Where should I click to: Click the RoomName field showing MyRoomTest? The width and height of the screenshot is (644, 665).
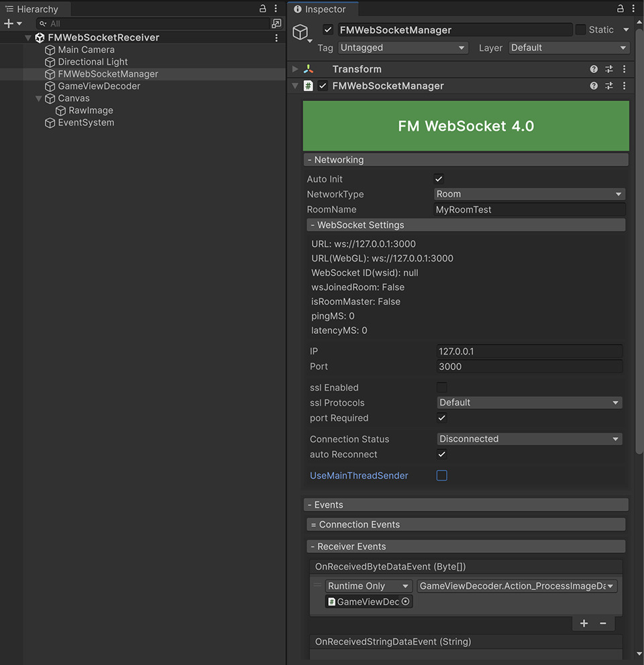click(x=529, y=209)
